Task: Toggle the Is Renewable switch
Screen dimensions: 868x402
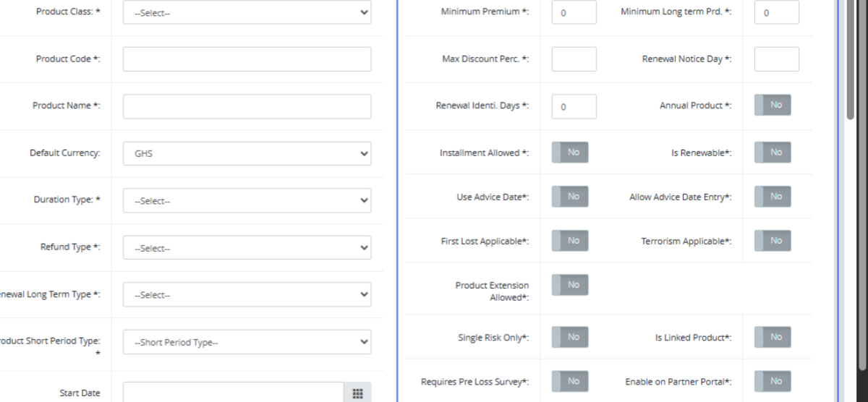Action: pyautogui.click(x=773, y=153)
